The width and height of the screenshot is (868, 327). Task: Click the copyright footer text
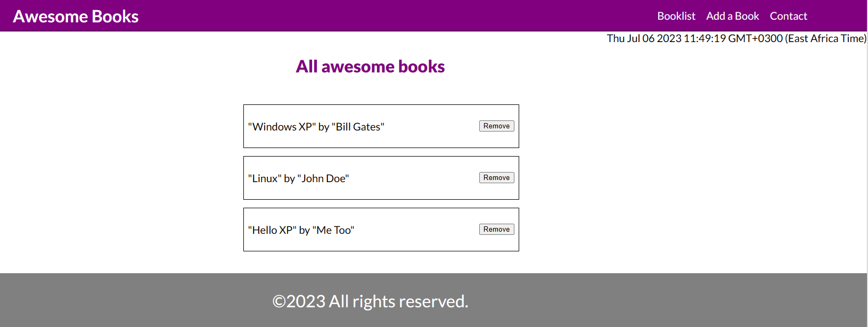point(371,301)
